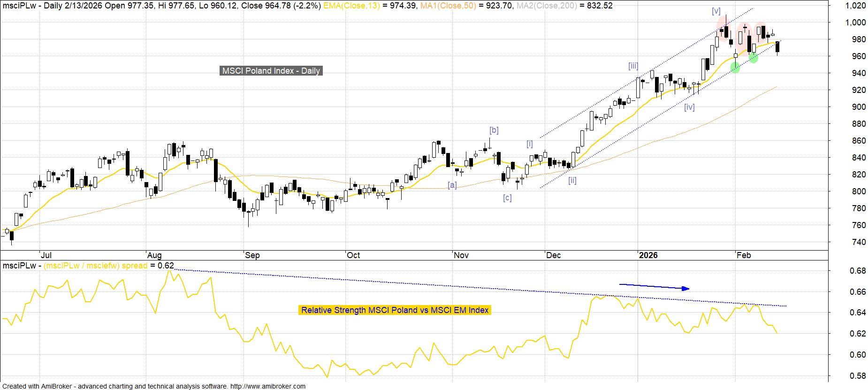
Task: Click the [iii] wave label
Action: click(633, 66)
